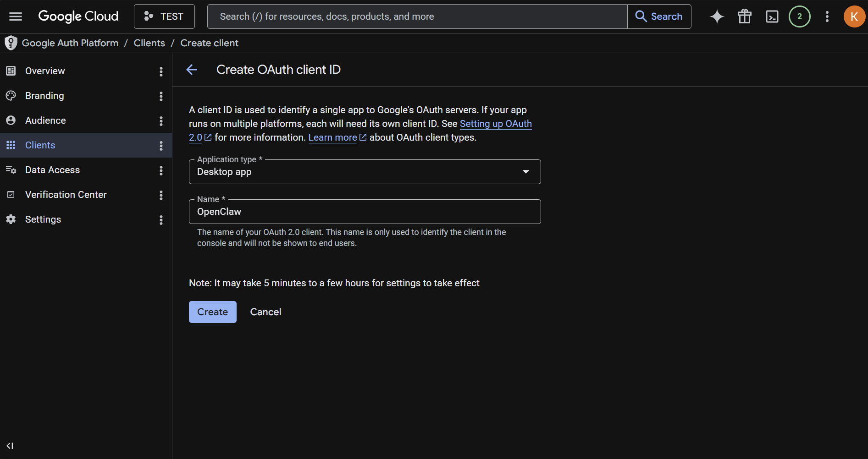
Task: Click the Google Auth Platform shield icon
Action: coord(11,43)
